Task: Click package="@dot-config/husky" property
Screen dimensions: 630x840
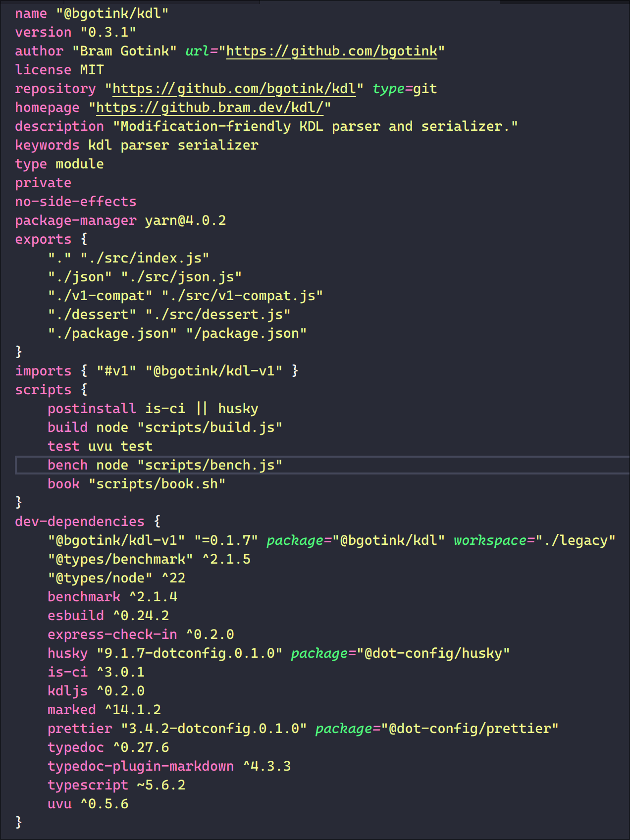Action: [x=401, y=653]
